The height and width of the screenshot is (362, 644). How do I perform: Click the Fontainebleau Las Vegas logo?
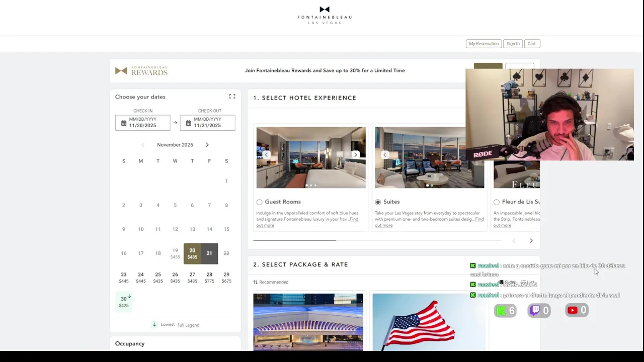[325, 15]
